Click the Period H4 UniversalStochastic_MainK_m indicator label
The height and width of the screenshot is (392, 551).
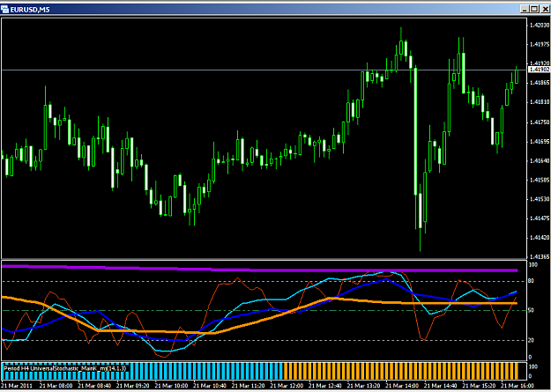(x=64, y=368)
